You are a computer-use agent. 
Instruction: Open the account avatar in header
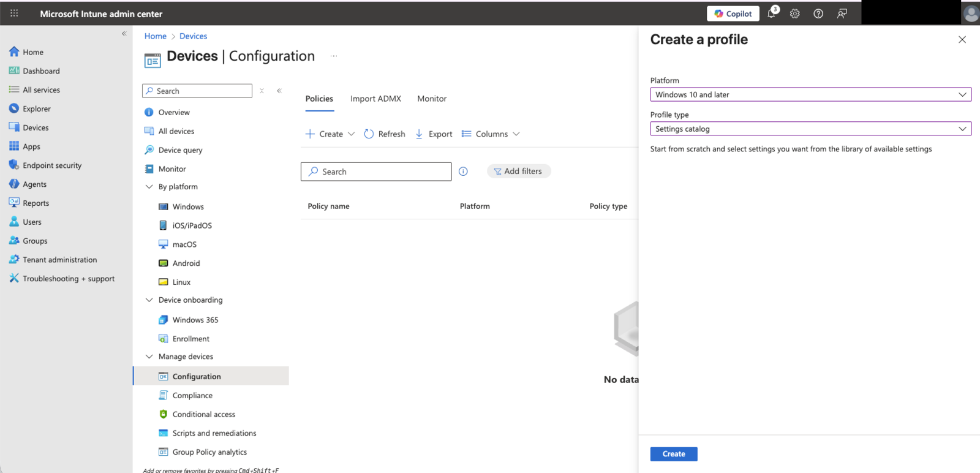pyautogui.click(x=971, y=13)
